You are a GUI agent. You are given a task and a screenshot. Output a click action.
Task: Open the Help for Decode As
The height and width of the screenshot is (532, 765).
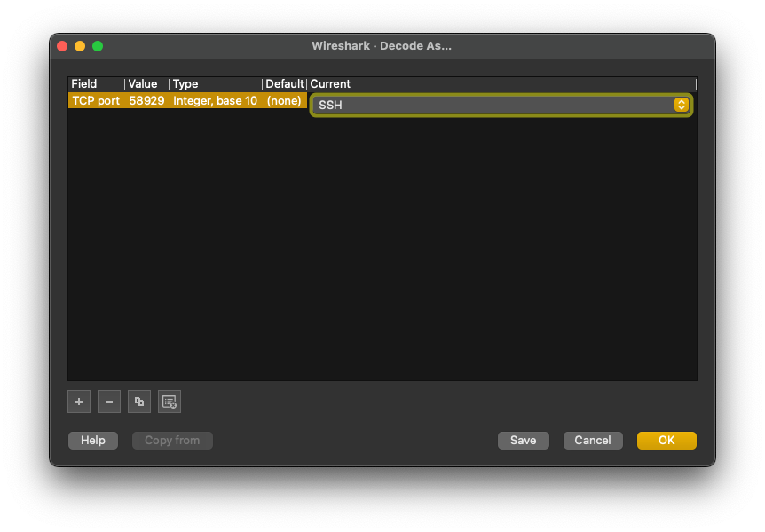[x=92, y=441]
